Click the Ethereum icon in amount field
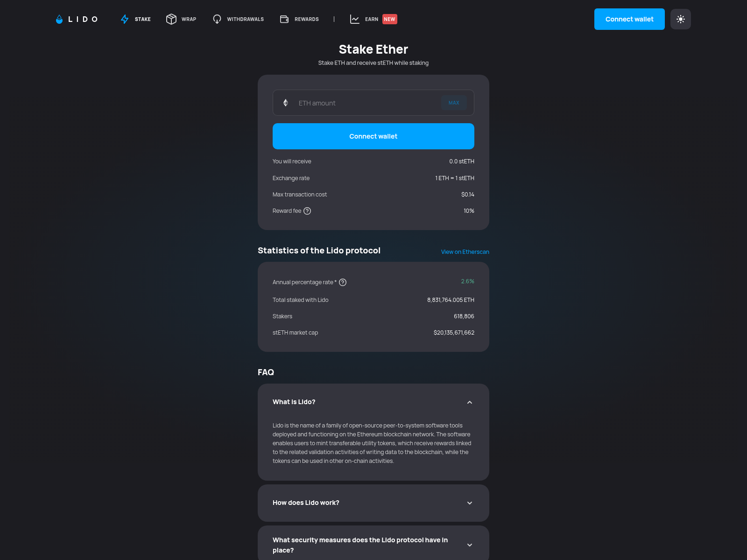Viewport: 747px width, 560px height. point(286,103)
